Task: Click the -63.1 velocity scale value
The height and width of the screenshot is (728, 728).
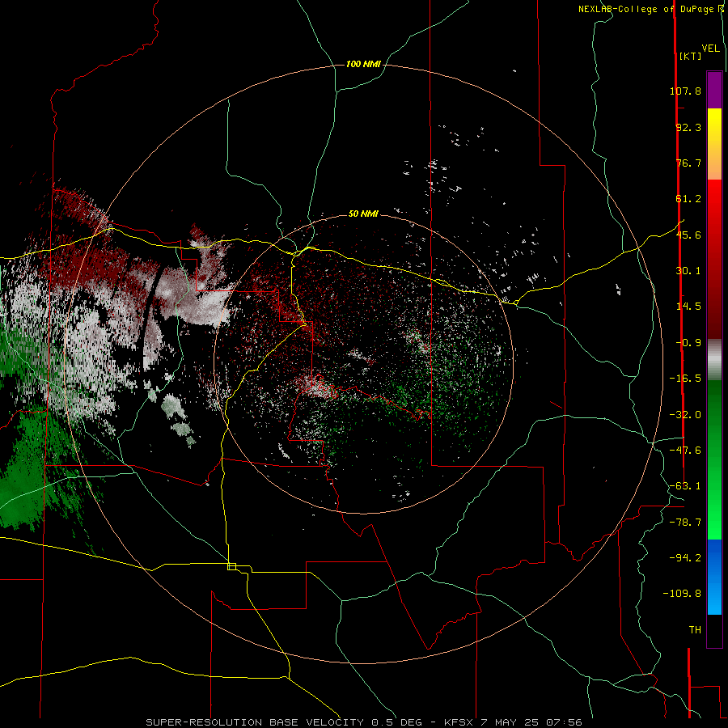Action: click(685, 486)
